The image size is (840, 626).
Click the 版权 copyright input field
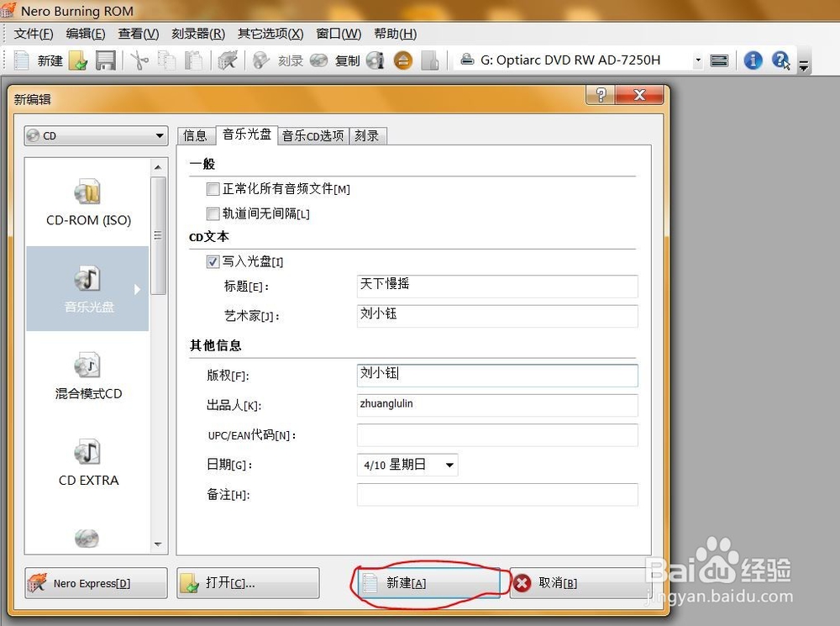click(x=497, y=375)
